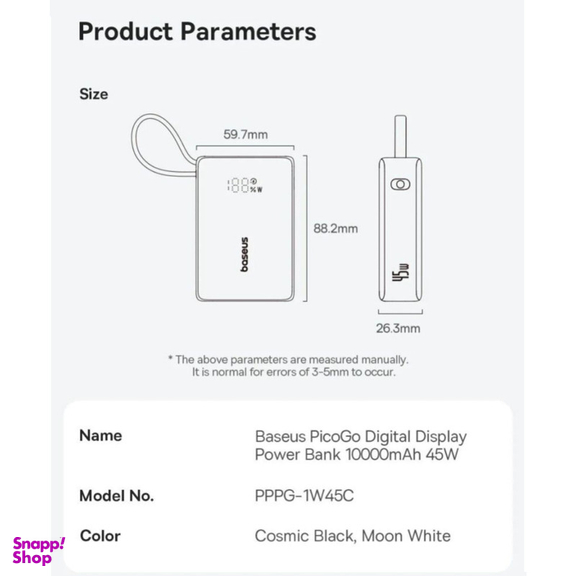Click the lanyard cable loop drawing
The height and width of the screenshot is (576, 576).
162,145
